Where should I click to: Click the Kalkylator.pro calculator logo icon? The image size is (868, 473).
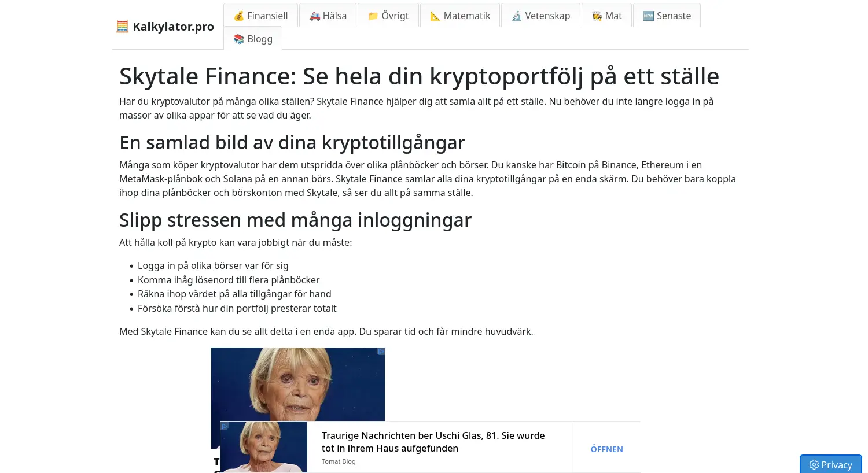pyautogui.click(x=122, y=26)
